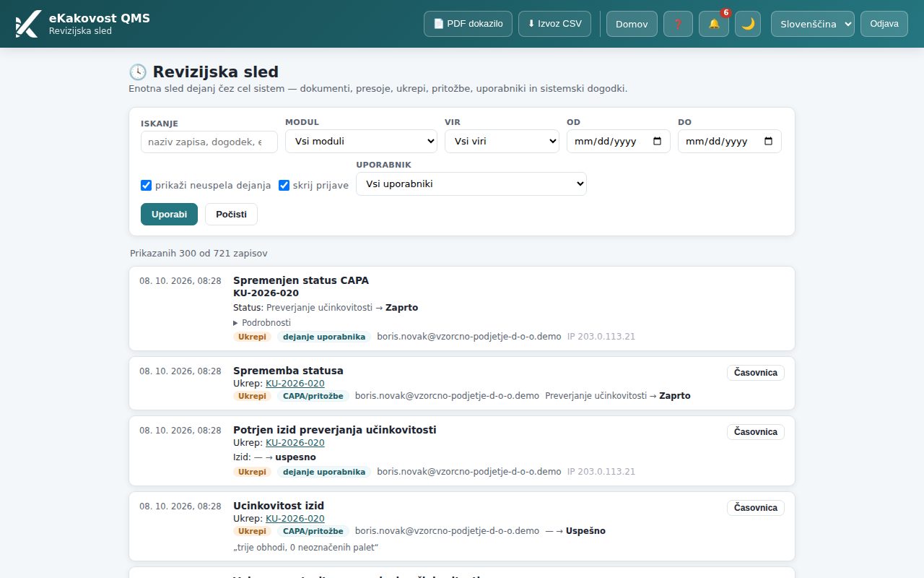This screenshot has height=578, width=924.
Task: Click CAPA/pritožbe tag in Sprememba statusa entry
Action: 313,396
